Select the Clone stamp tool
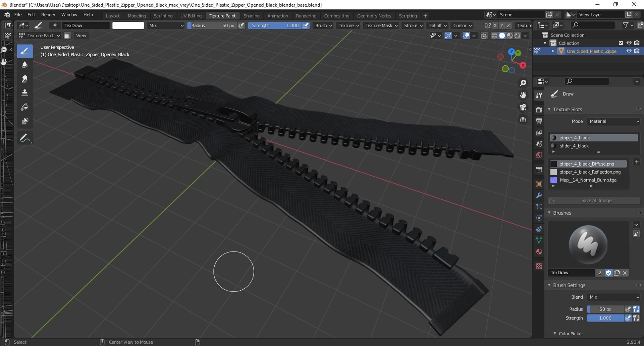644x346 pixels. point(25,93)
